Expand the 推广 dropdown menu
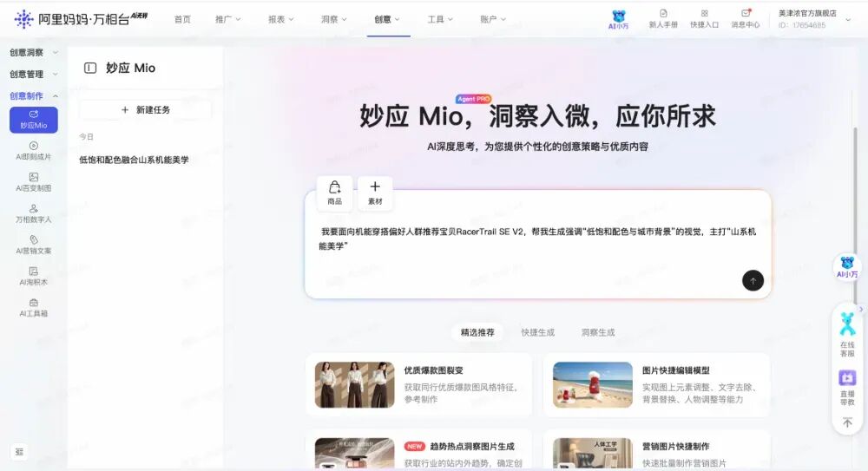The image size is (868, 471). click(x=228, y=19)
